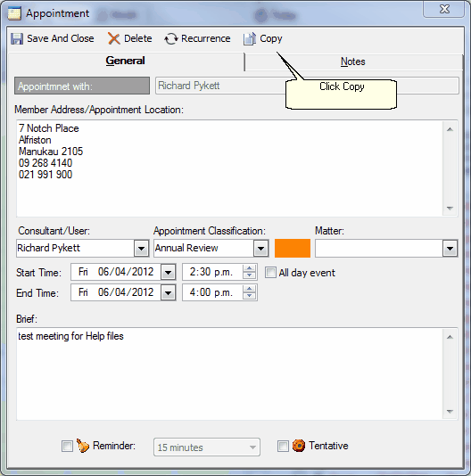Click the Appointment calendar icon in title bar
The height and width of the screenshot is (476, 471).
(x=14, y=13)
